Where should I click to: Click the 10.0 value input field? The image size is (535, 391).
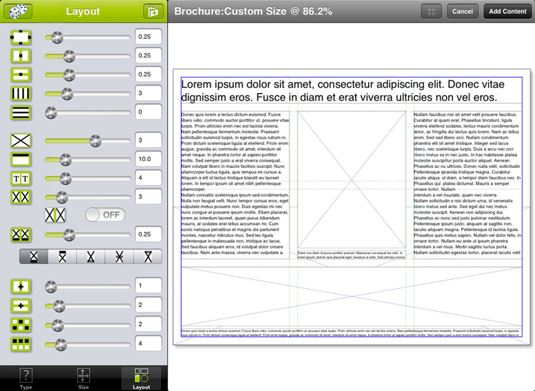point(148,159)
